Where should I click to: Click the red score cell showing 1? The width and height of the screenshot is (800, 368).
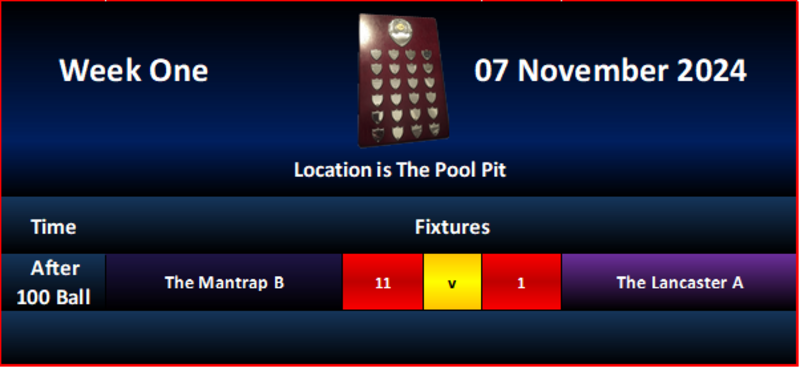[x=521, y=282]
